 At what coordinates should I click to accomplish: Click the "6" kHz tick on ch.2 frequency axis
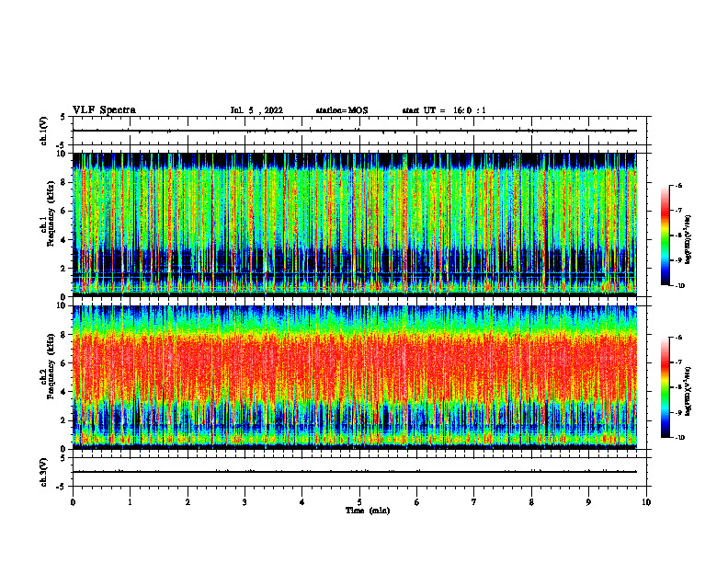[63, 363]
